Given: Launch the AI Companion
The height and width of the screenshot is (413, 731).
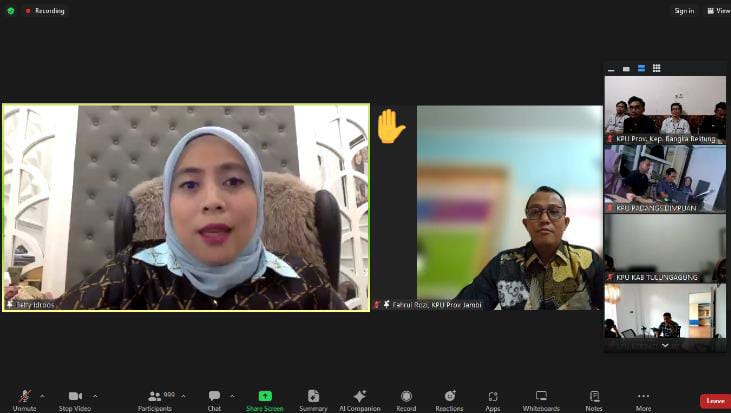Looking at the screenshot, I should pos(359,398).
